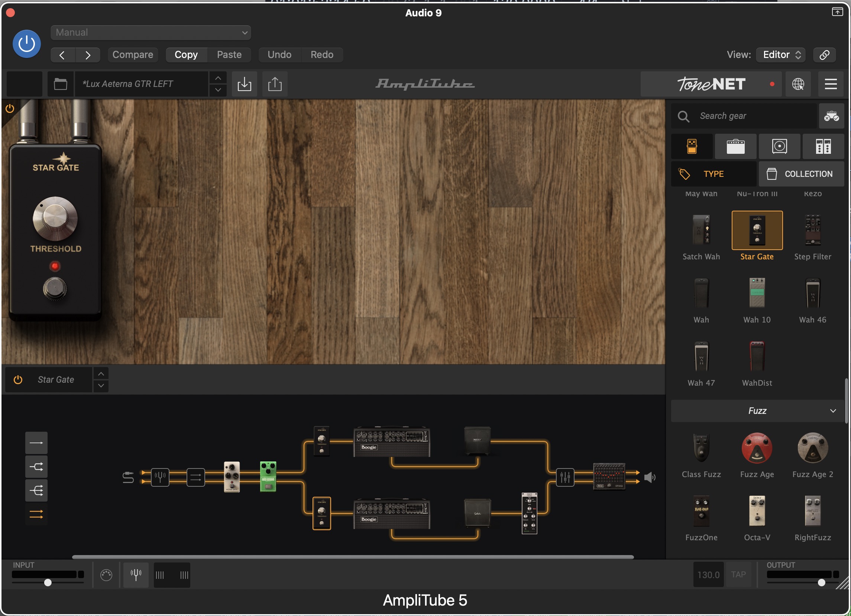Select the orange parallel routing icon

[x=36, y=514]
